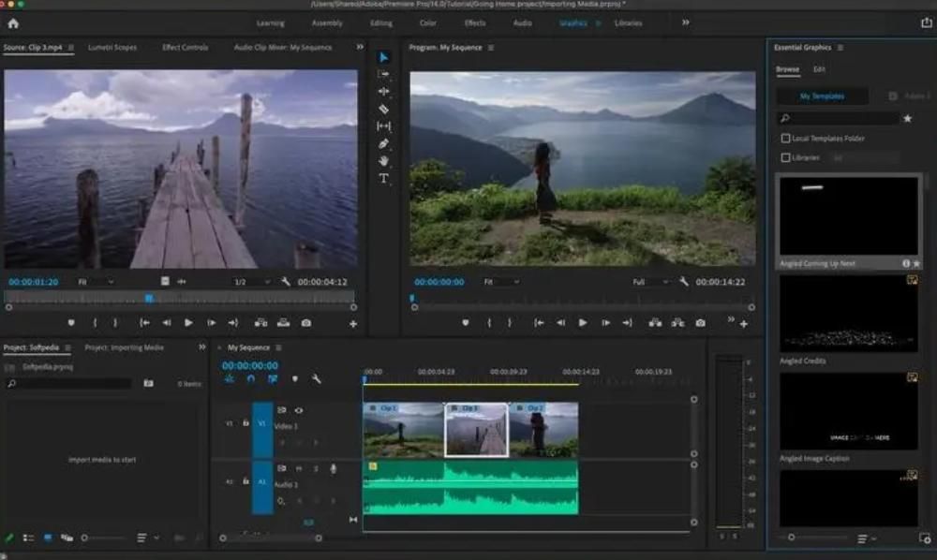Select the Razor tool
937x560 pixels.
click(383, 110)
